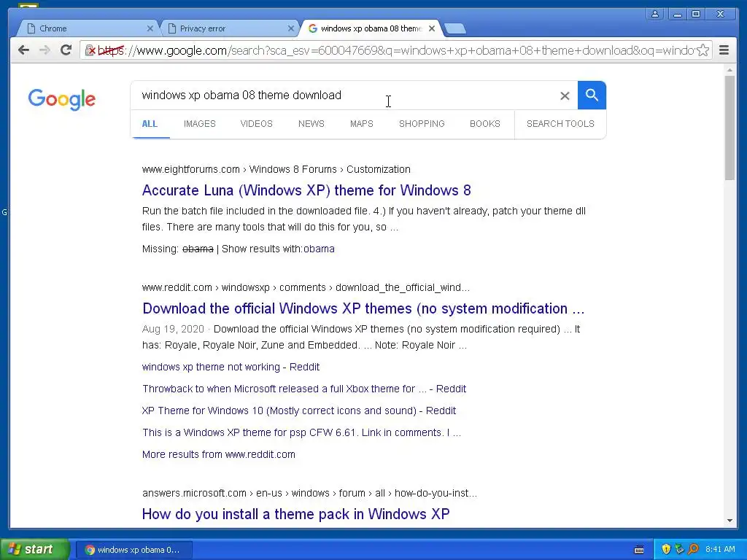This screenshot has width=747, height=560.
Task: Switch to the MAPS tab
Action: [x=362, y=124]
